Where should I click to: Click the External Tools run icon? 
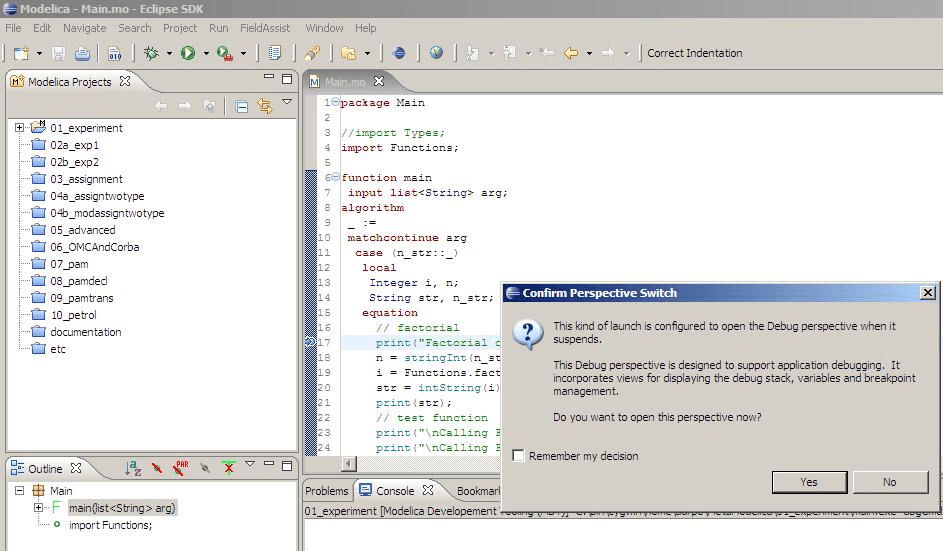pyautogui.click(x=225, y=53)
